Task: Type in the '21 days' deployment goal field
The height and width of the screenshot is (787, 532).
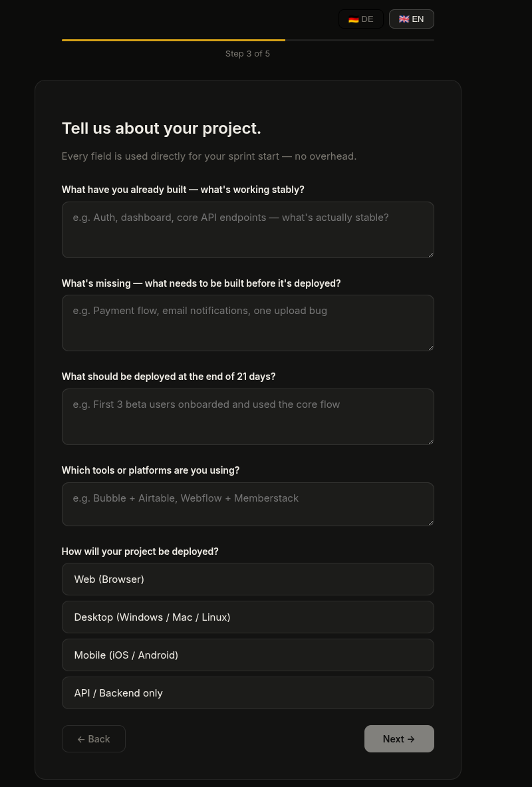Action: click(247, 416)
